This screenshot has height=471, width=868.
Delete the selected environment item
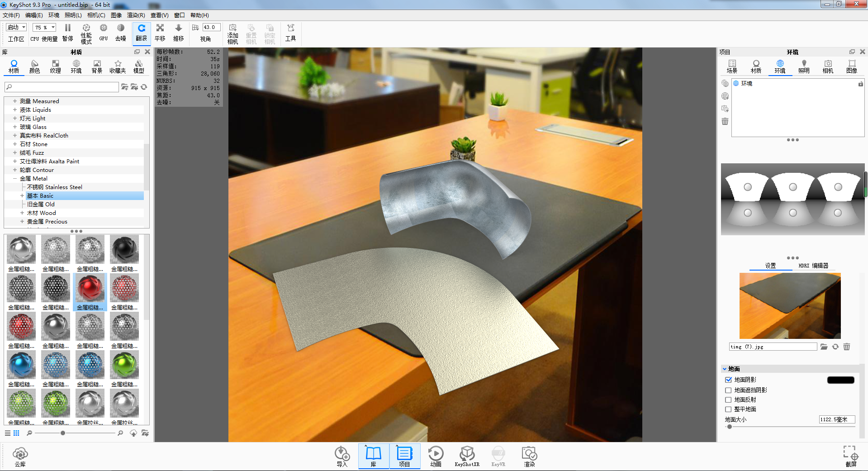tap(725, 121)
